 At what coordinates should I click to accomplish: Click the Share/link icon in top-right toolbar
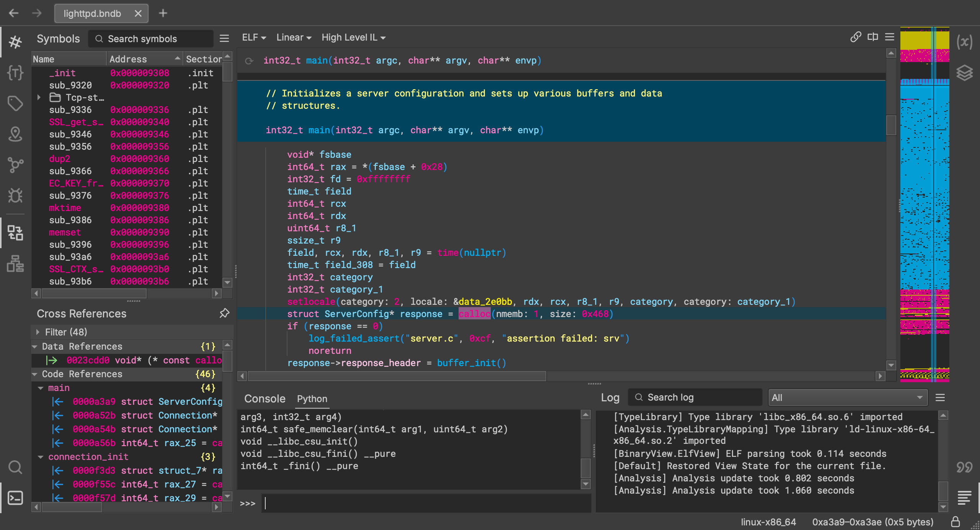pyautogui.click(x=856, y=36)
